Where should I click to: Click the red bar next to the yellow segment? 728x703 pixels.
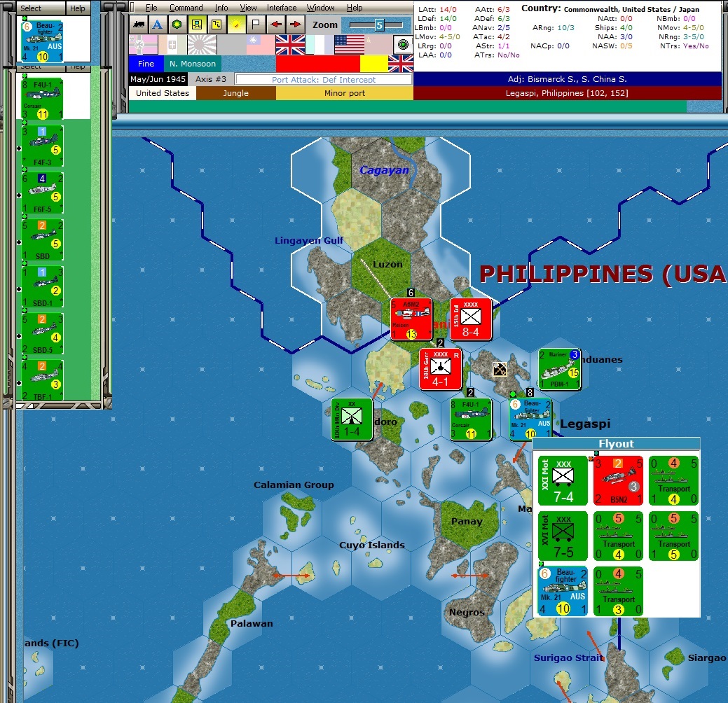[317, 64]
